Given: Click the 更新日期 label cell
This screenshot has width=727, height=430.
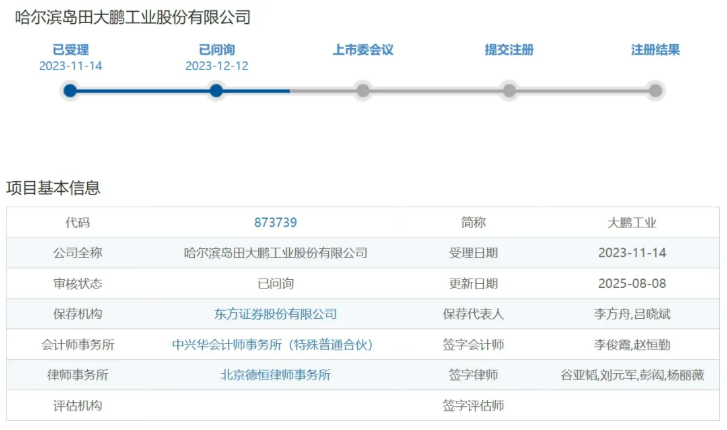Looking at the screenshot, I should [473, 283].
